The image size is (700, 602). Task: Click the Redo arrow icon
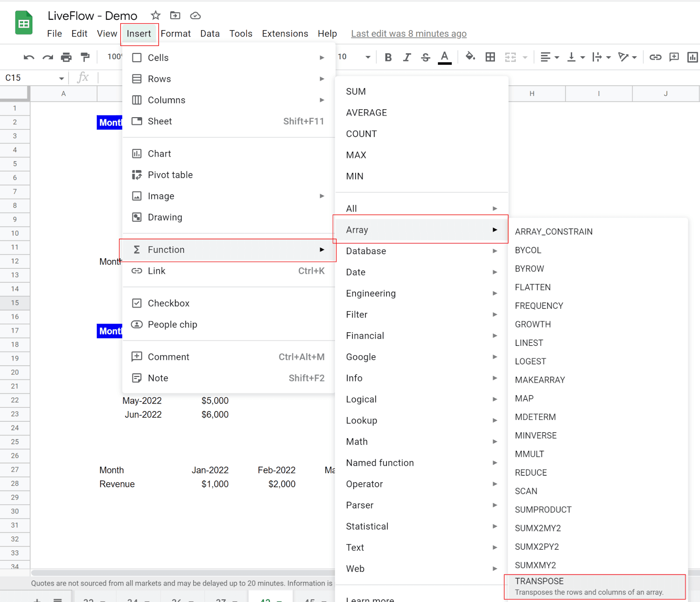[48, 57]
